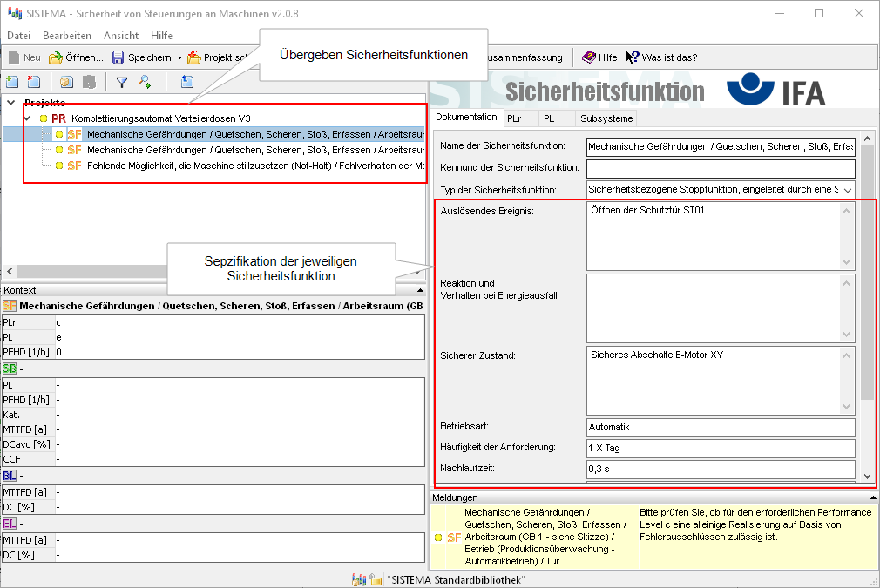Collapse the Komplettierungsautomat Verteilerdosen V3 project node
This screenshot has height=588, width=880.
(28, 118)
